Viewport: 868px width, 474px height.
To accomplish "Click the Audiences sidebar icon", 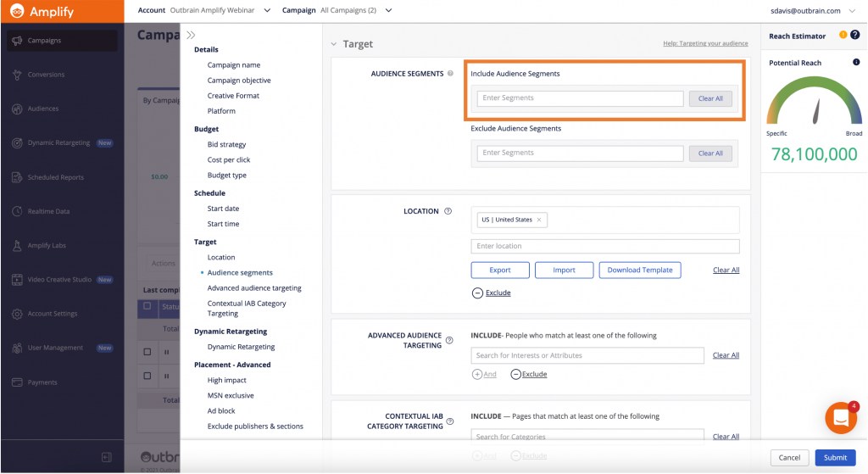I will coord(17,109).
